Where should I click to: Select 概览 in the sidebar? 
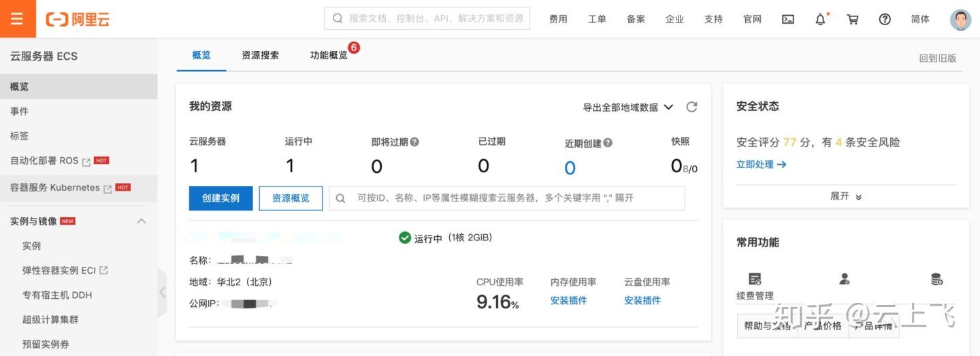point(78,86)
